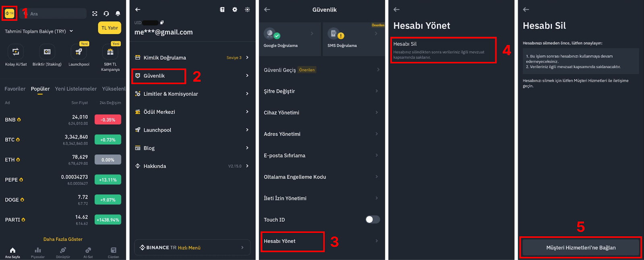Select the Kolay Al/Sat shortcut icon
644x260 pixels.
pyautogui.click(x=16, y=53)
